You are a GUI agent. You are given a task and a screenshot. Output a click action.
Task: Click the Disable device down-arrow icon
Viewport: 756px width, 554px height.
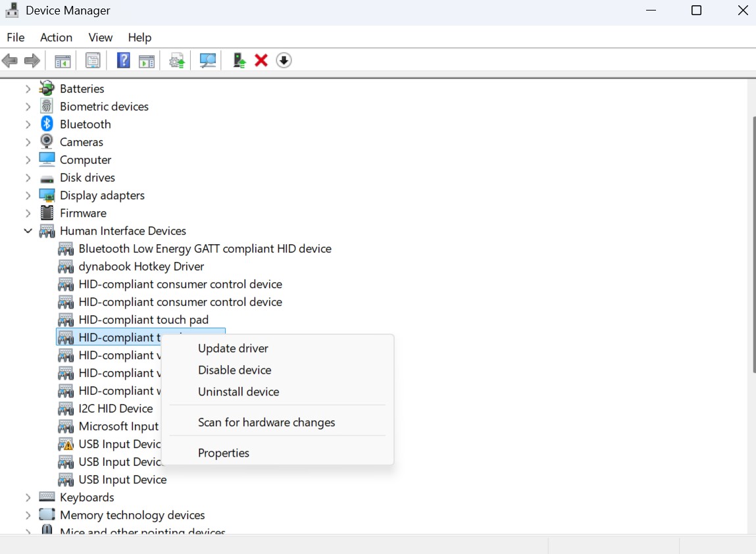tap(284, 61)
